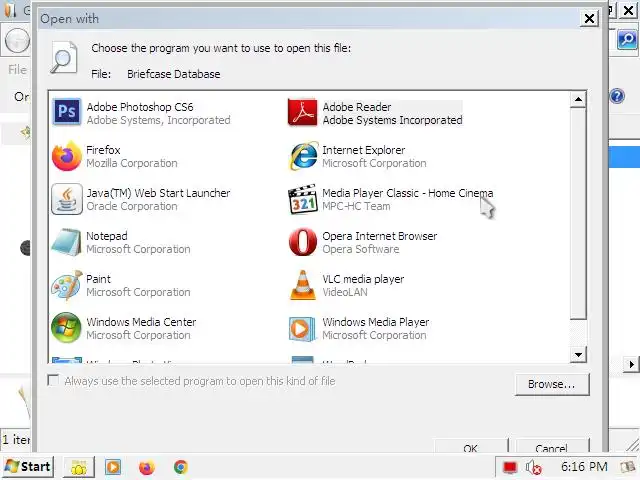Click the program list scrollbar thumb
Image resolution: width=640 pixels, height=480 pixels.
tap(578, 213)
